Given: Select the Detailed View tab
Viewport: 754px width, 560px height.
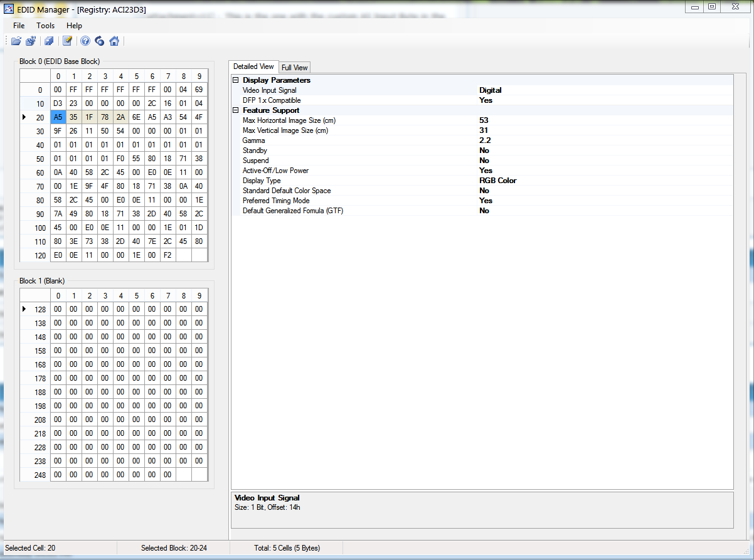Looking at the screenshot, I should (253, 66).
